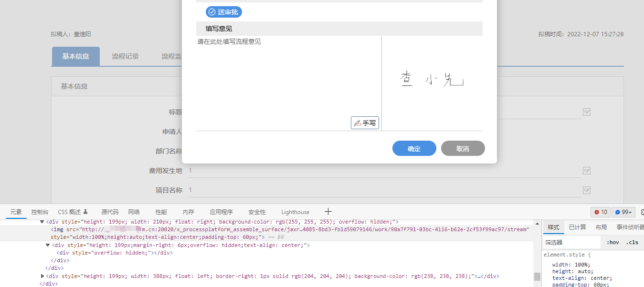Click the element.style selector line

[x=567, y=255]
